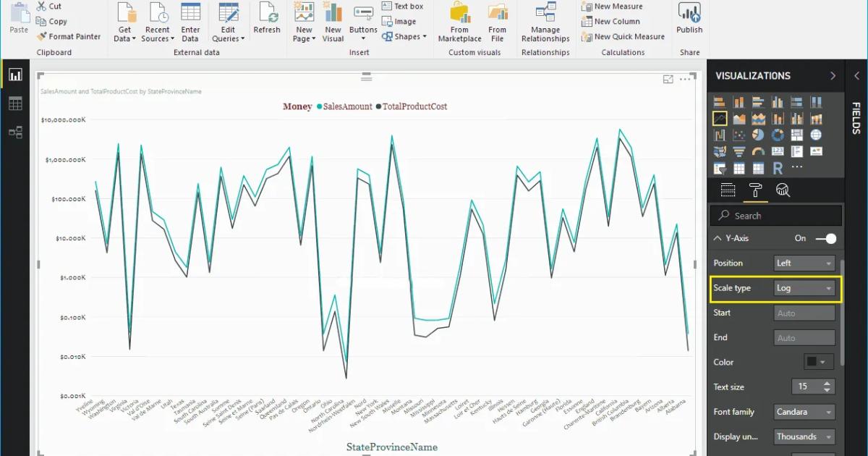Select the gauge visualization icon
Viewport: 868px width, 456px height.
(x=758, y=151)
